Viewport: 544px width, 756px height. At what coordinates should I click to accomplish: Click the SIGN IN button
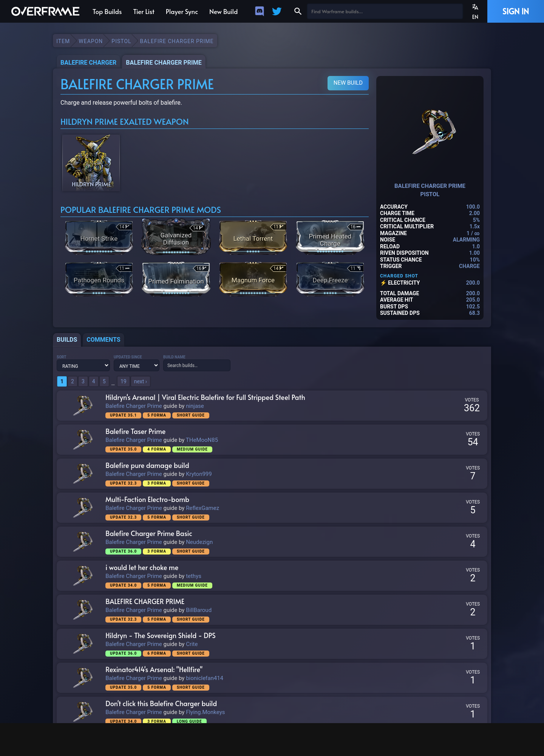[516, 11]
